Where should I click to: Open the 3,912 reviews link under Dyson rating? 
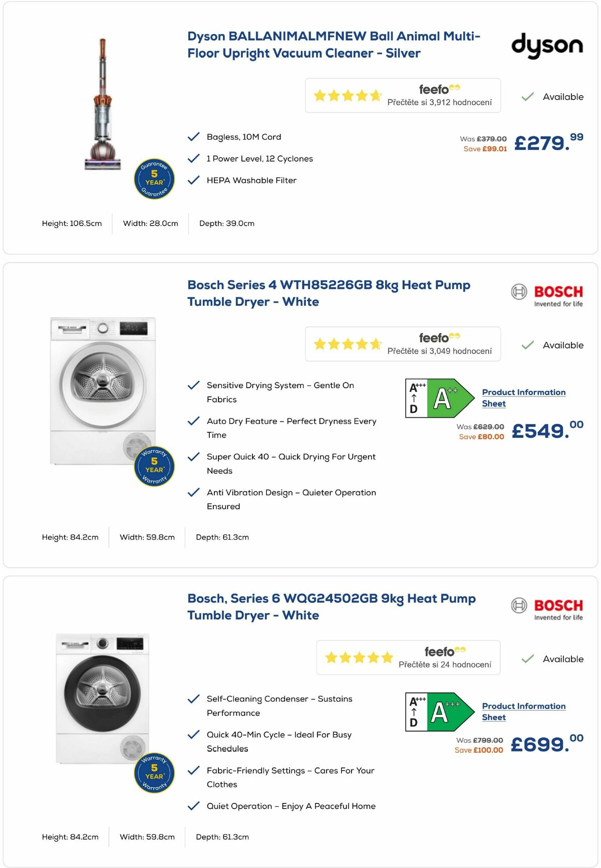(x=440, y=101)
